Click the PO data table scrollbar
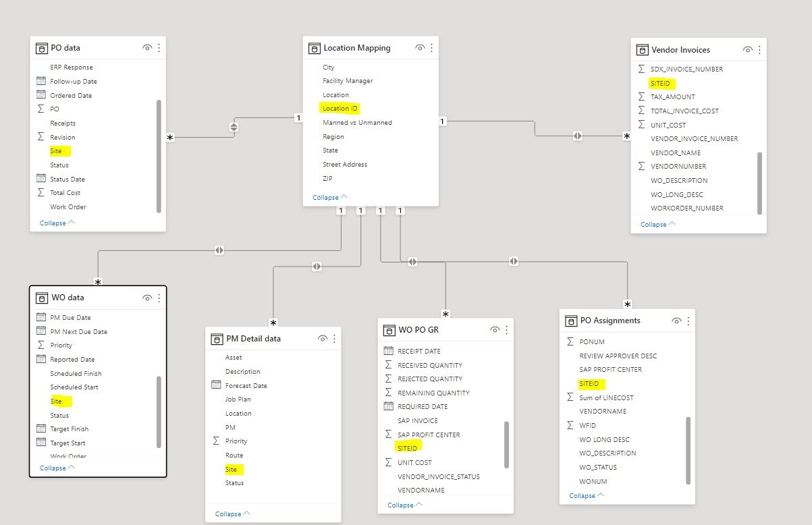812x525 pixels. tap(159, 156)
